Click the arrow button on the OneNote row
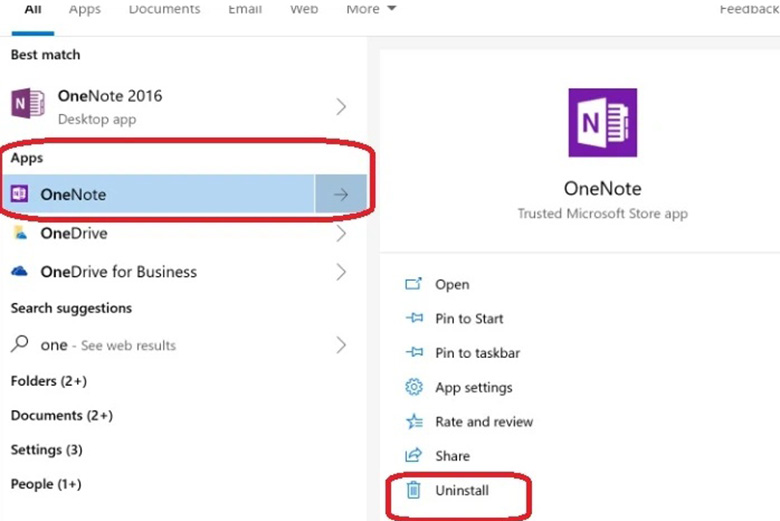Image resolution: width=780 pixels, height=521 pixels. tap(341, 194)
